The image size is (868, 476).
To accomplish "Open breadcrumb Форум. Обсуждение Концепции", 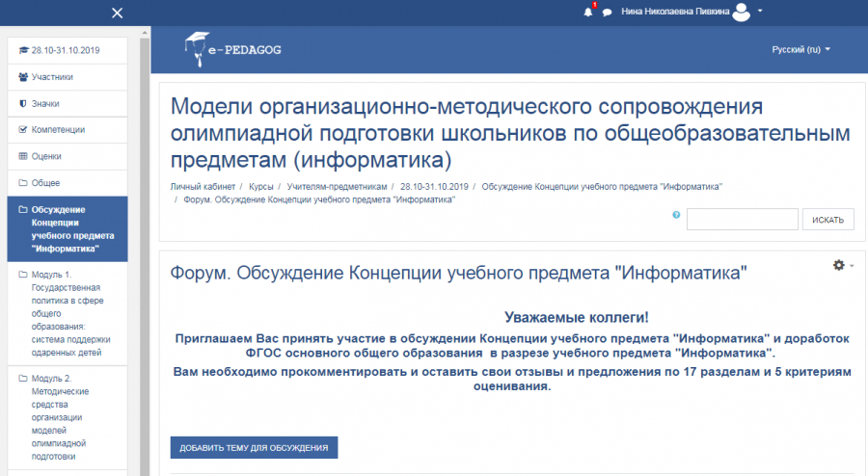I will [x=319, y=199].
